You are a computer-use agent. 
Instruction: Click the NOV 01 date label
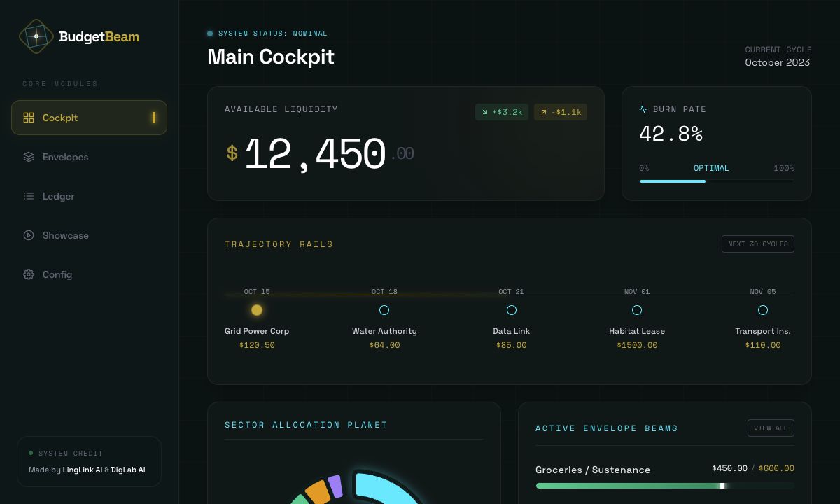click(x=637, y=291)
